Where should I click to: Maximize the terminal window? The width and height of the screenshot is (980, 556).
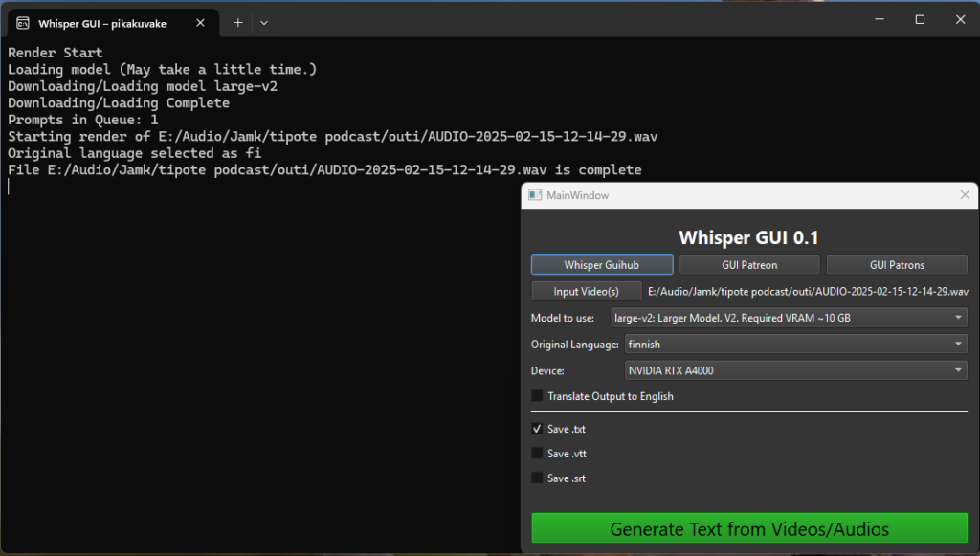tap(920, 19)
